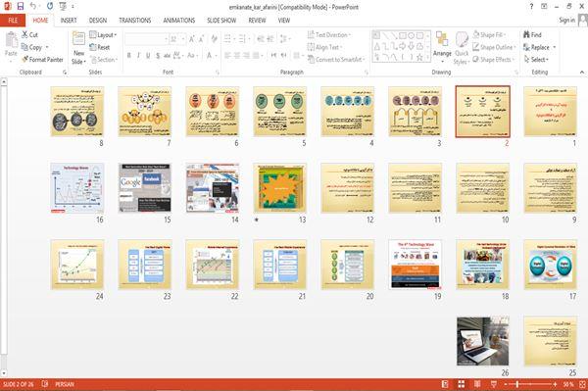Click the scroll-up arrow of the scrollbar
Viewport: 588px width, 391px height.
(4, 81)
